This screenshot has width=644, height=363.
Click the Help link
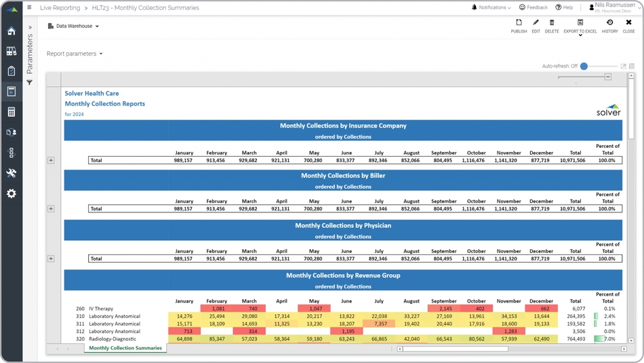pyautogui.click(x=564, y=7)
